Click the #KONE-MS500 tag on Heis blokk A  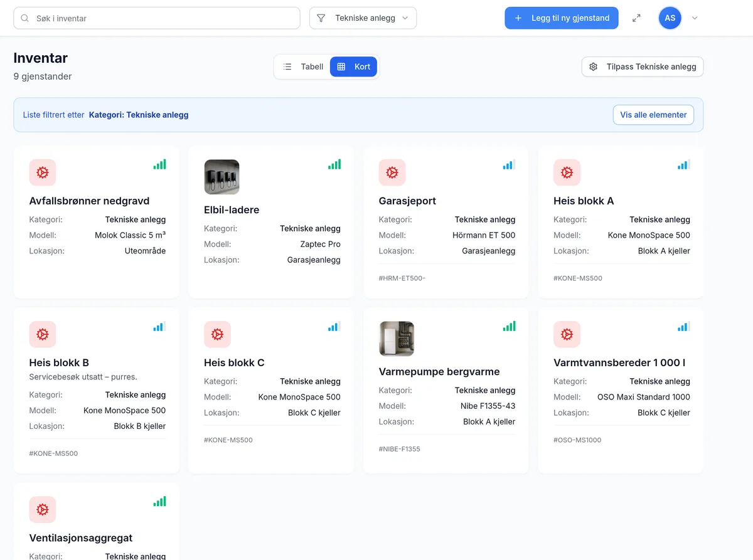click(x=578, y=278)
